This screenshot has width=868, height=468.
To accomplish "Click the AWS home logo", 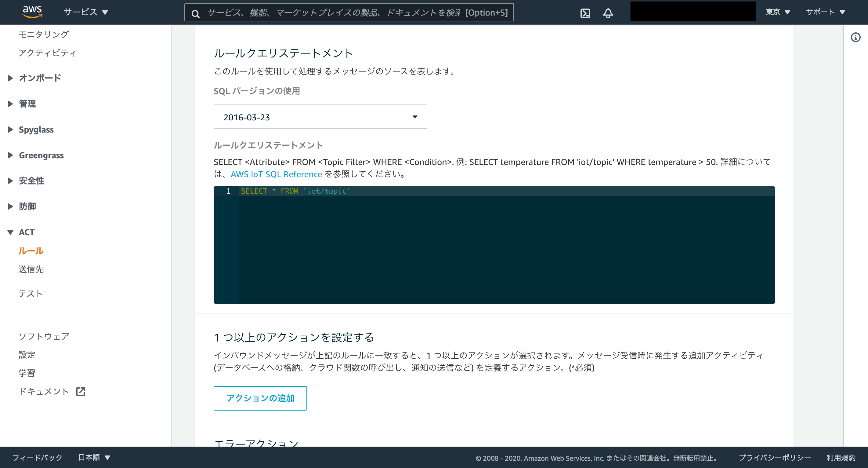I will (x=32, y=12).
